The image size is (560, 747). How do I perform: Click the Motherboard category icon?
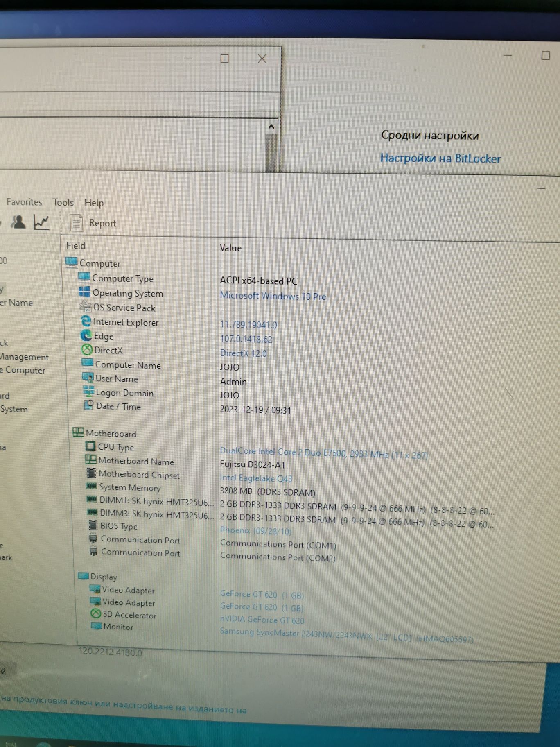coord(78,432)
